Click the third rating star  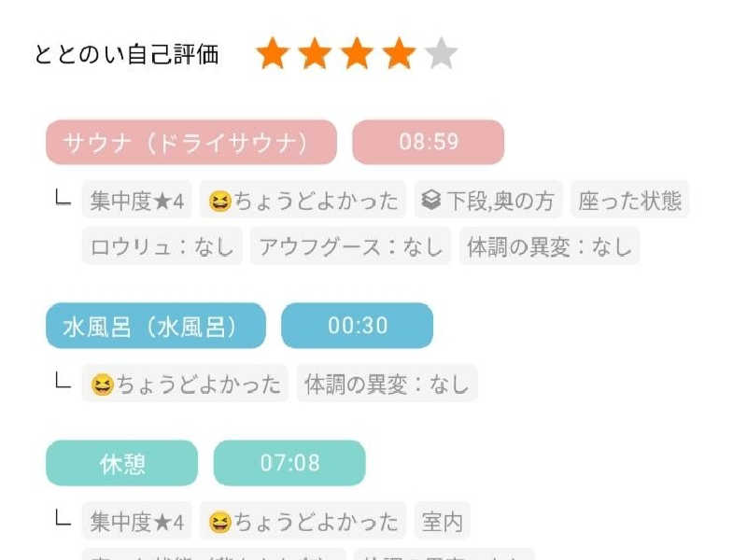[357, 53]
